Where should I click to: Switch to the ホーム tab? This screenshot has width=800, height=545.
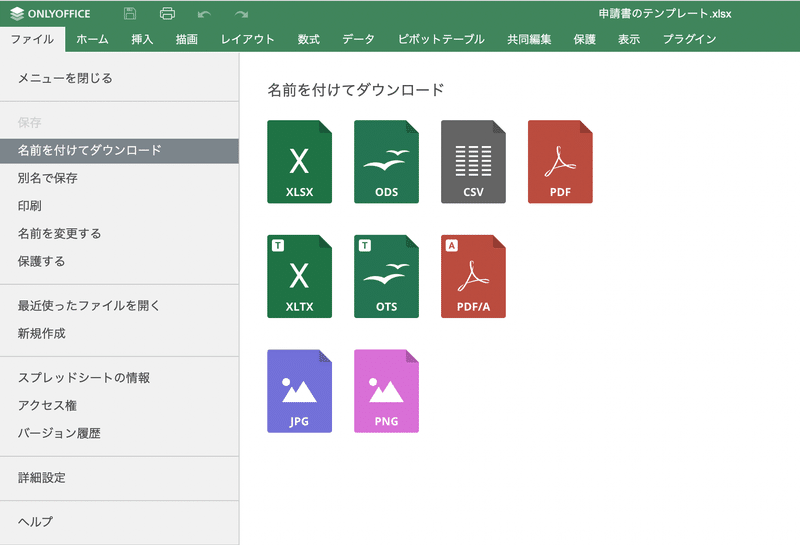tap(92, 39)
